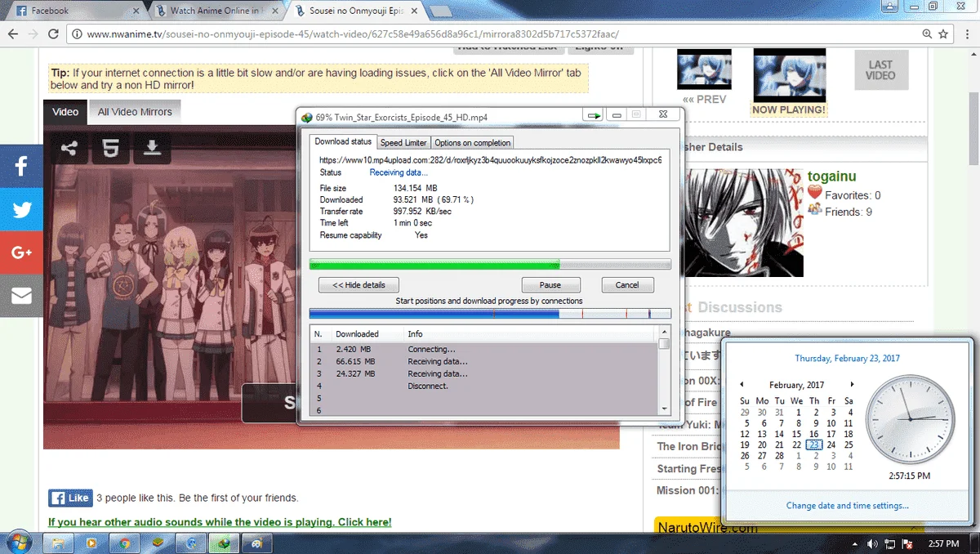Click the analog clock face in the date popup
The width and height of the screenshot is (980, 554).
click(908, 419)
